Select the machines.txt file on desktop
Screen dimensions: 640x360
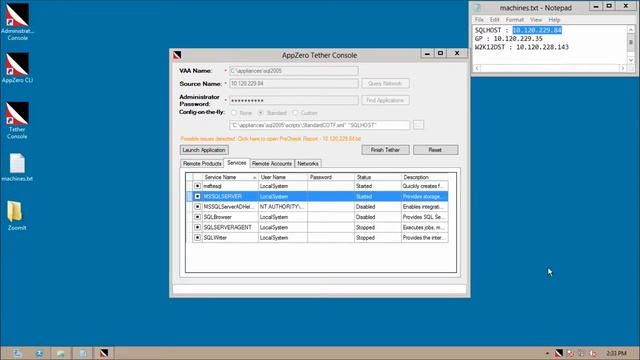pos(17,167)
